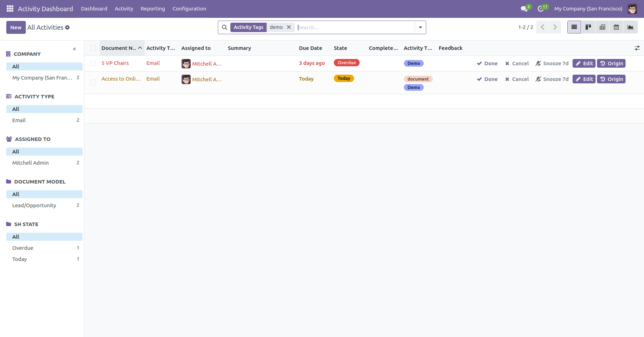Viewport: 644px width, 337px height.
Task: Switch to graph view
Action: click(x=631, y=27)
